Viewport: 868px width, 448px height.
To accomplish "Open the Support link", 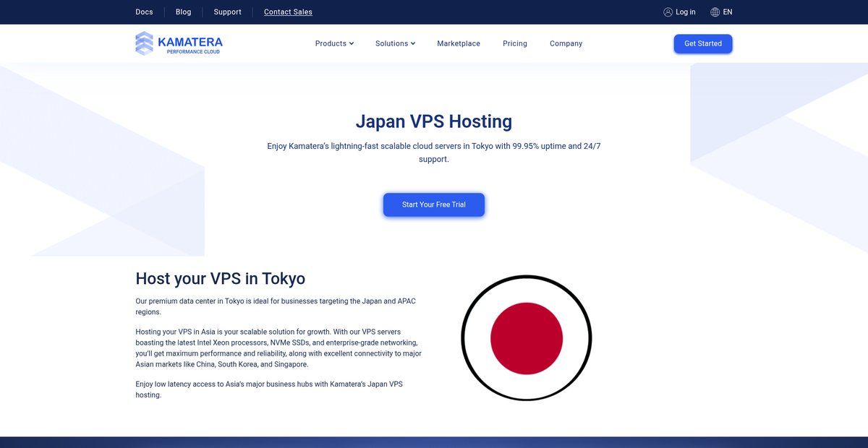I will (x=228, y=12).
